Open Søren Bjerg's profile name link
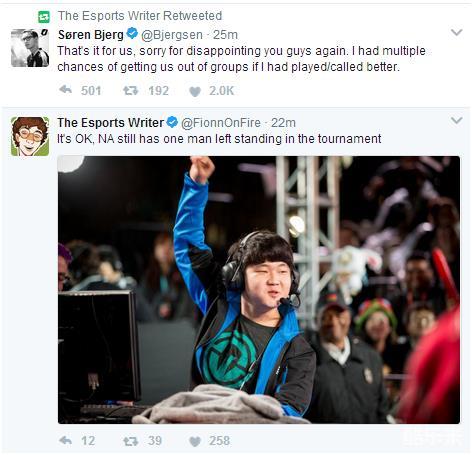 click(91, 34)
